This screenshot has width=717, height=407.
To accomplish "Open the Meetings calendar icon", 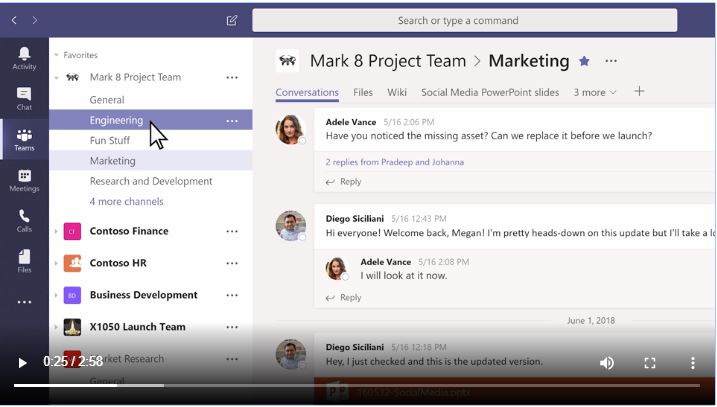I will pyautogui.click(x=24, y=180).
